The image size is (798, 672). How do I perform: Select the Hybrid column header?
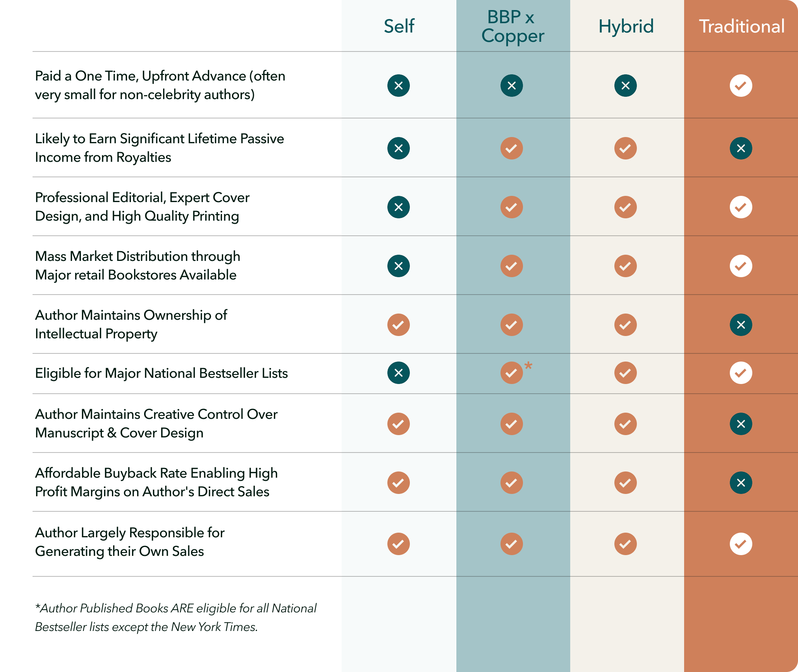pyautogui.click(x=626, y=27)
